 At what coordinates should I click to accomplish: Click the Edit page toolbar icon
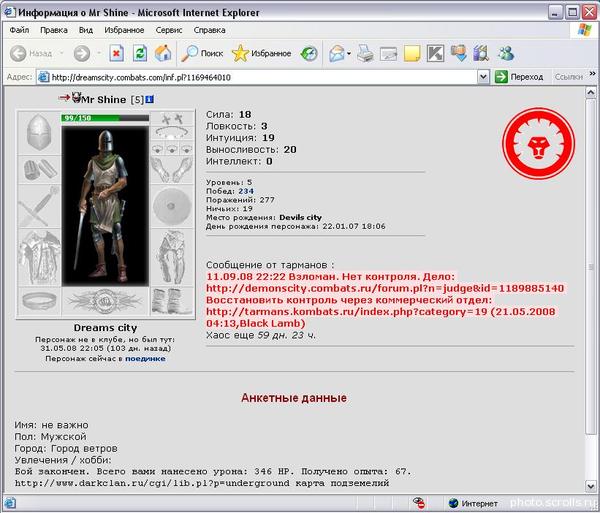coord(388,54)
